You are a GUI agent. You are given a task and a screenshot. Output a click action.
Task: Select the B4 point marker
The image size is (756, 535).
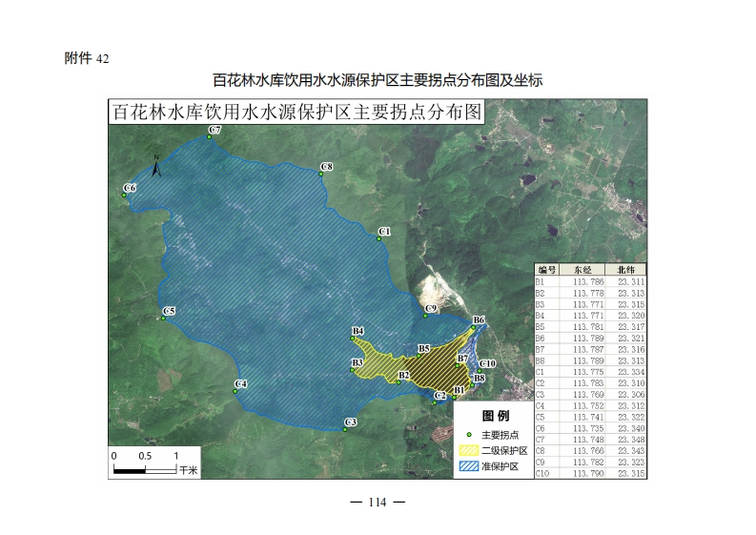pyautogui.click(x=353, y=338)
